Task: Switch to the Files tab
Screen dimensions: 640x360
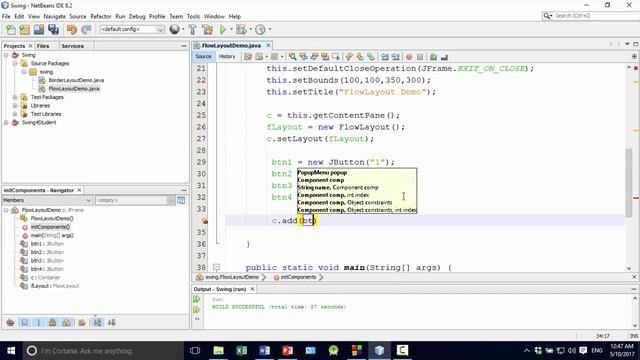Action: [43, 46]
